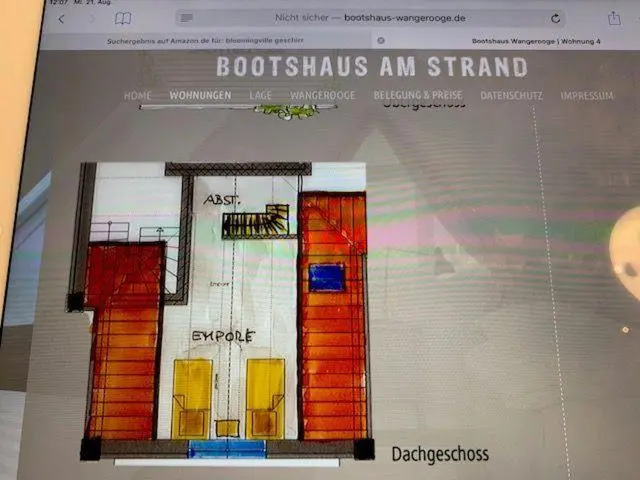Open the WANGEROOGE menu item
The image size is (640, 480).
pos(323,96)
